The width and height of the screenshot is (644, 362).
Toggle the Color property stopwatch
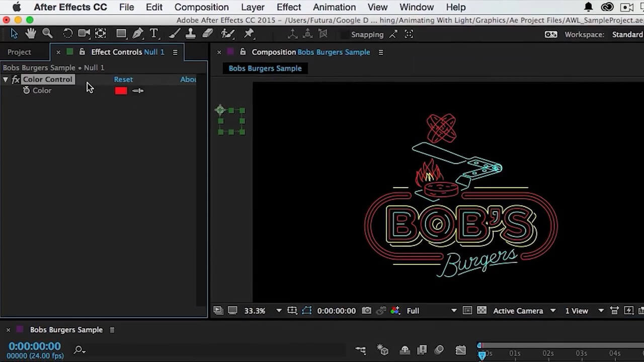(x=27, y=90)
